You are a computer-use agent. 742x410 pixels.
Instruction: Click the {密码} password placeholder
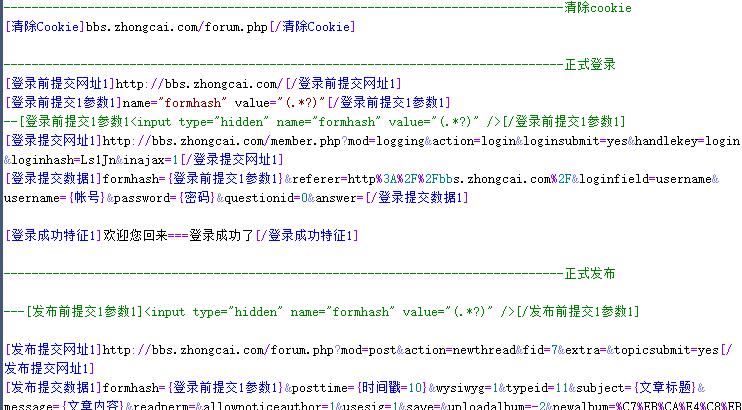pos(195,198)
